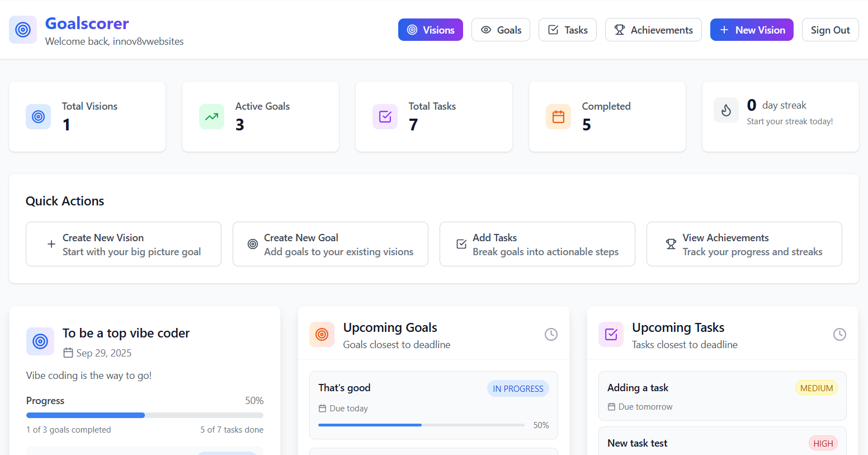
Task: Click the Goalscorer target logo icon
Action: (x=23, y=30)
